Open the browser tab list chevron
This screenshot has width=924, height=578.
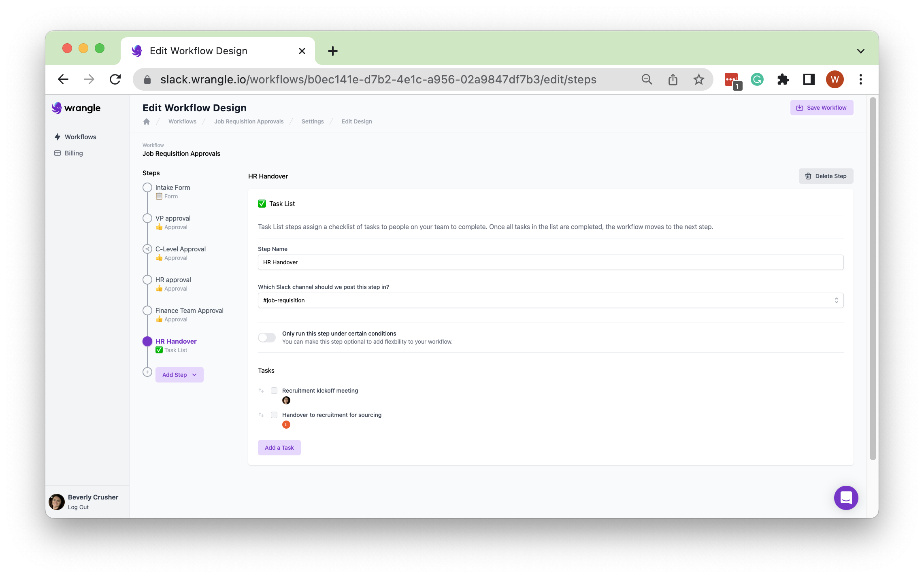point(860,51)
